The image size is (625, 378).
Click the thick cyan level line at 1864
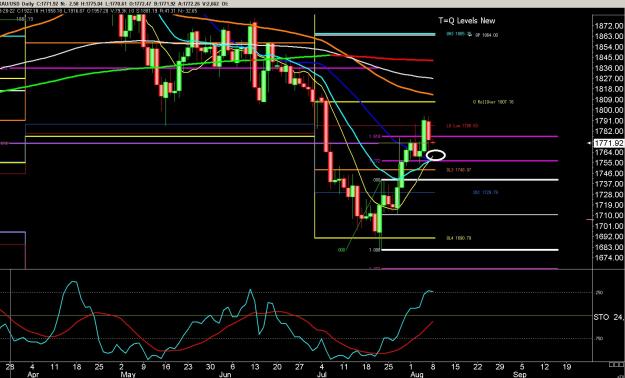point(375,35)
